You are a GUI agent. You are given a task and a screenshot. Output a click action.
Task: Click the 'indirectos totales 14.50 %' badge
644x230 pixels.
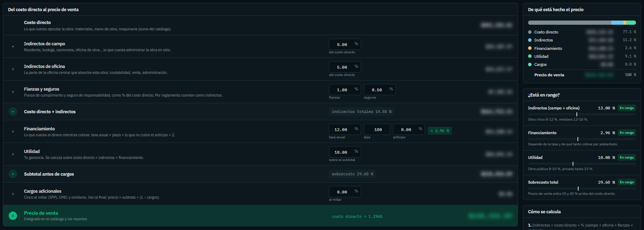click(x=362, y=112)
